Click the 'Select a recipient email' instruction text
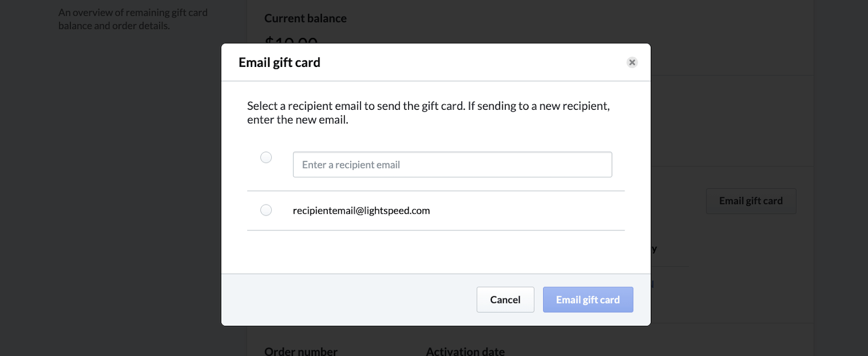This screenshot has height=356, width=868. 428,113
